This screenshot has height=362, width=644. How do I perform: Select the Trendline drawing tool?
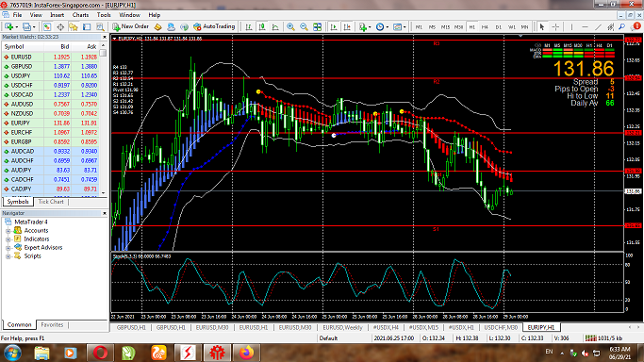point(598,26)
